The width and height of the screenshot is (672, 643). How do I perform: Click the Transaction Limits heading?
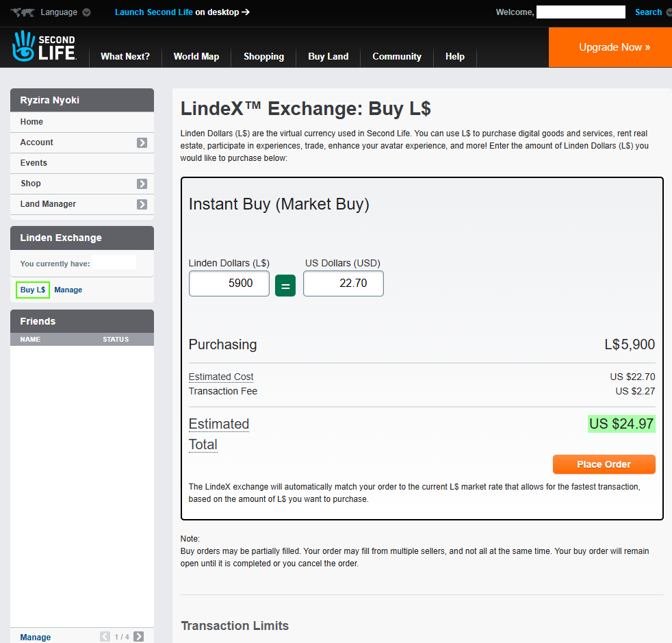coord(235,626)
